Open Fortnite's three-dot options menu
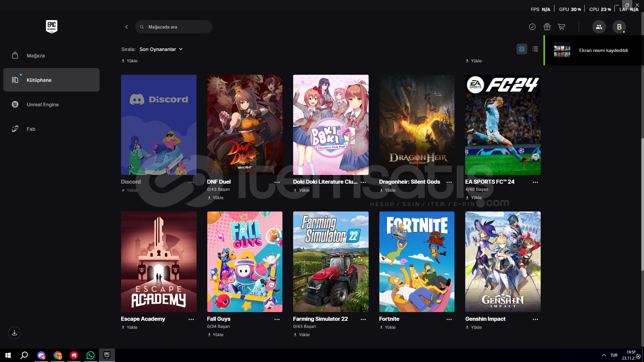 tap(449, 319)
